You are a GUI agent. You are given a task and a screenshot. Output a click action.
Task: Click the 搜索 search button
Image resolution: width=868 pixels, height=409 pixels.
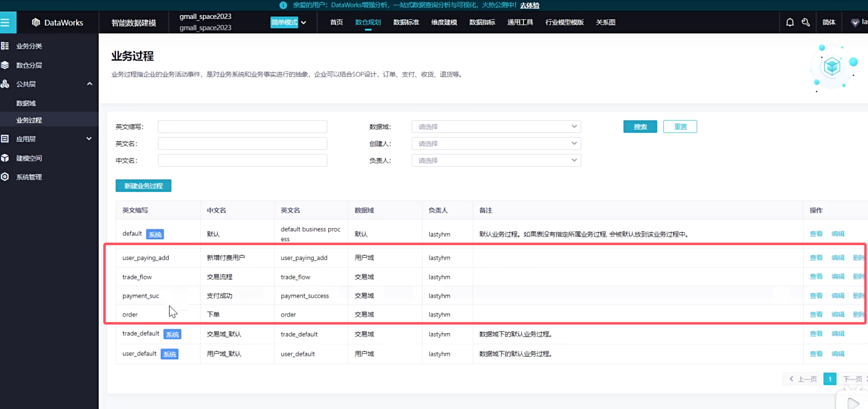[x=640, y=127]
